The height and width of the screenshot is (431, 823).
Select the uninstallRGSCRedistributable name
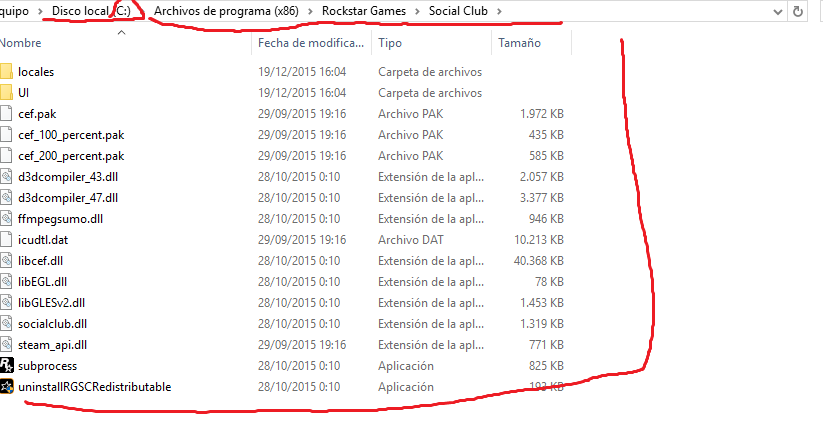94,387
